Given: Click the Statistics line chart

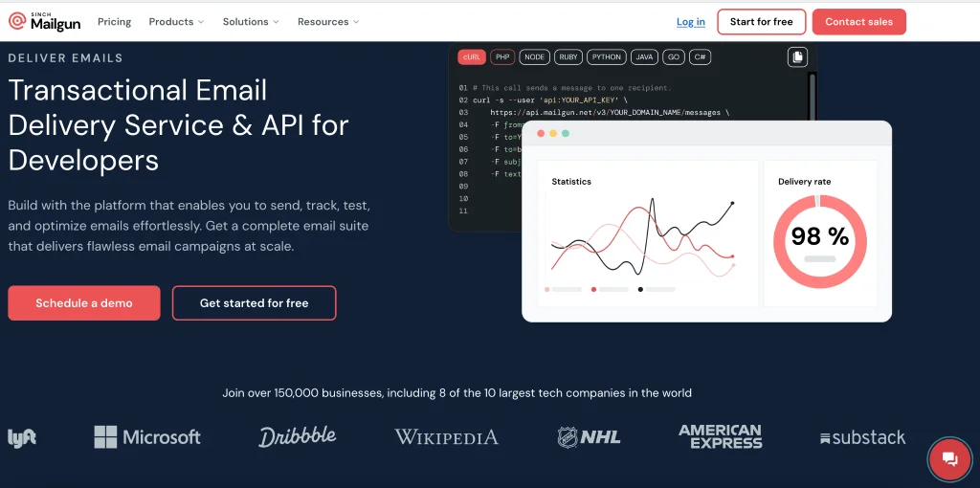Looking at the screenshot, I should 642,237.
